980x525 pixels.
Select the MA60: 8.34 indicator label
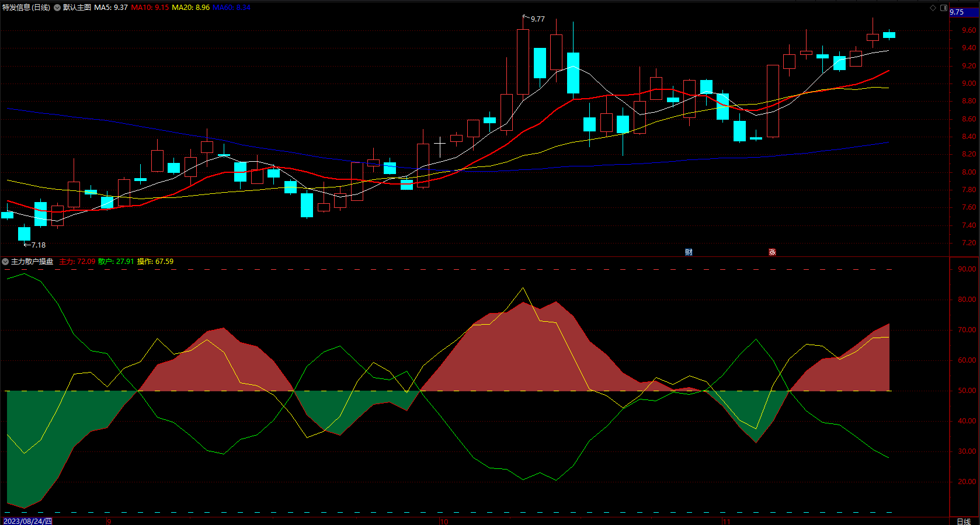click(232, 8)
